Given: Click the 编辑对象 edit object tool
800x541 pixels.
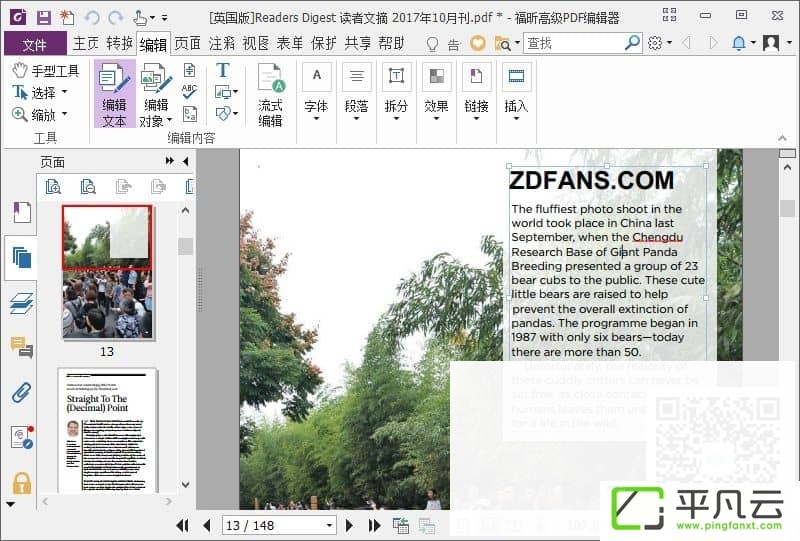Looking at the screenshot, I should (x=156, y=94).
